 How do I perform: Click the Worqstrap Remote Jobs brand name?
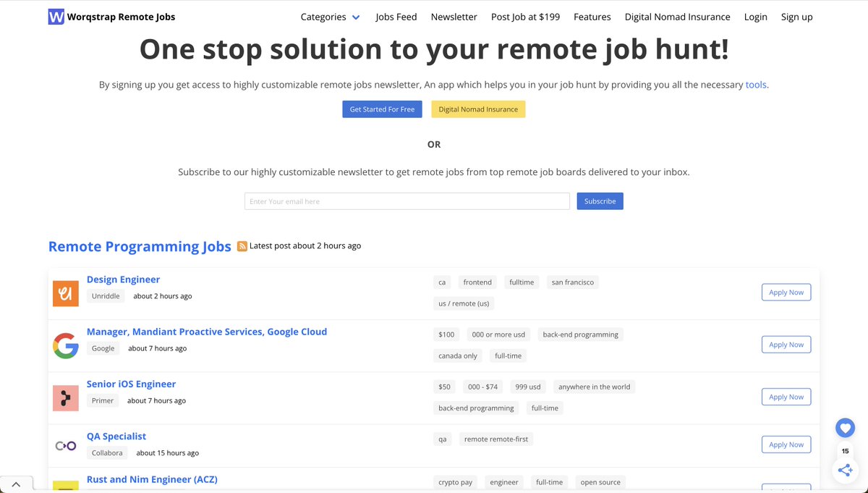pos(121,17)
